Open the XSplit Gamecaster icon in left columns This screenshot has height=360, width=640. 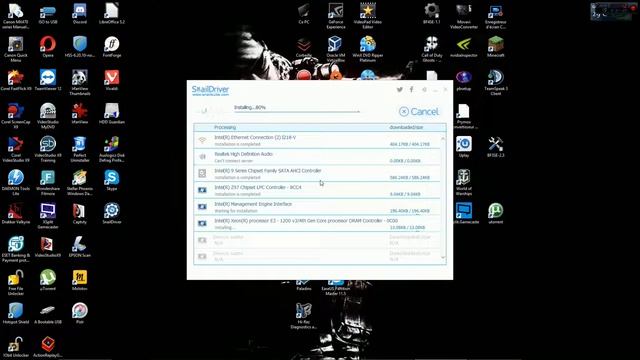48,216
